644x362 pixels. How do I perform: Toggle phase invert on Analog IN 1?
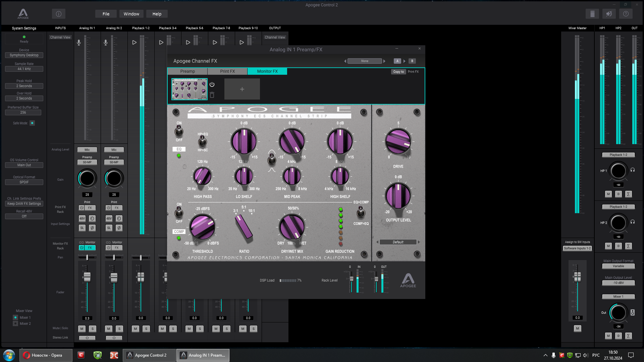pos(92,228)
